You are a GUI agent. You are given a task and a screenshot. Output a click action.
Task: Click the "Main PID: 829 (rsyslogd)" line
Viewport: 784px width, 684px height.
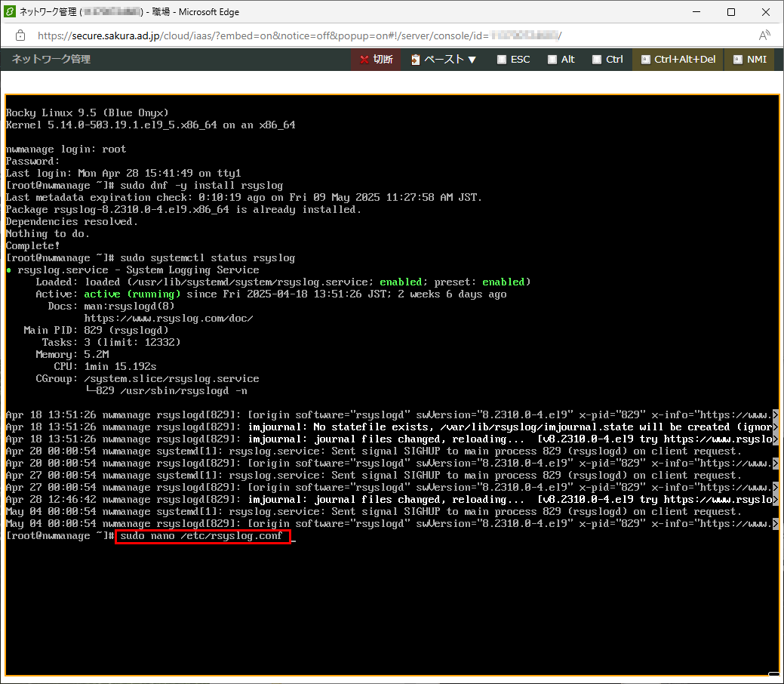[96, 330]
